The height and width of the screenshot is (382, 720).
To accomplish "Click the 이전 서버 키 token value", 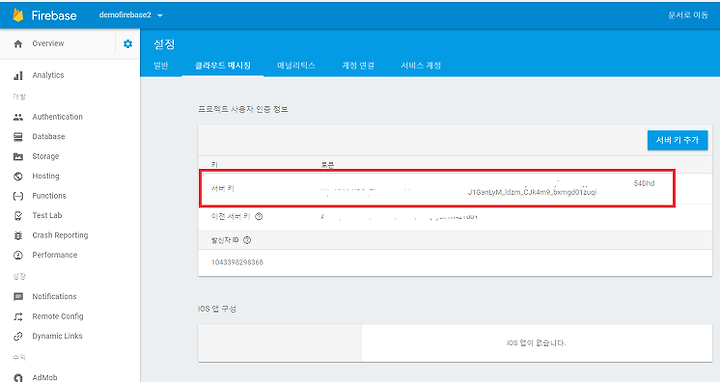I will (x=399, y=217).
